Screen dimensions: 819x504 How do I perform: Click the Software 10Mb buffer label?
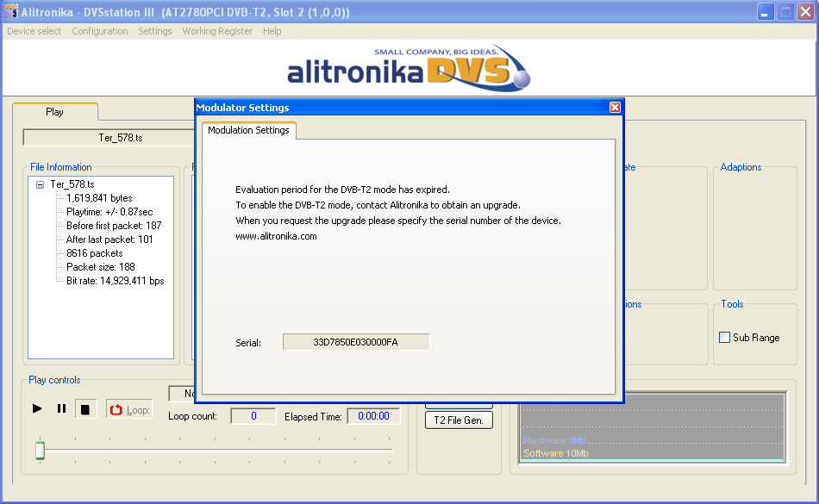coord(556,453)
